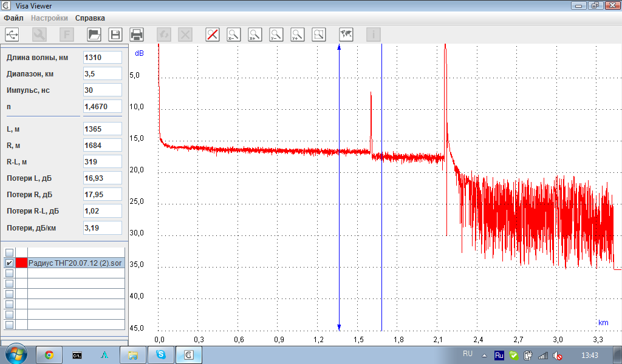Click the n refractive index field 1,4670
The image size is (622, 364).
pos(102,106)
